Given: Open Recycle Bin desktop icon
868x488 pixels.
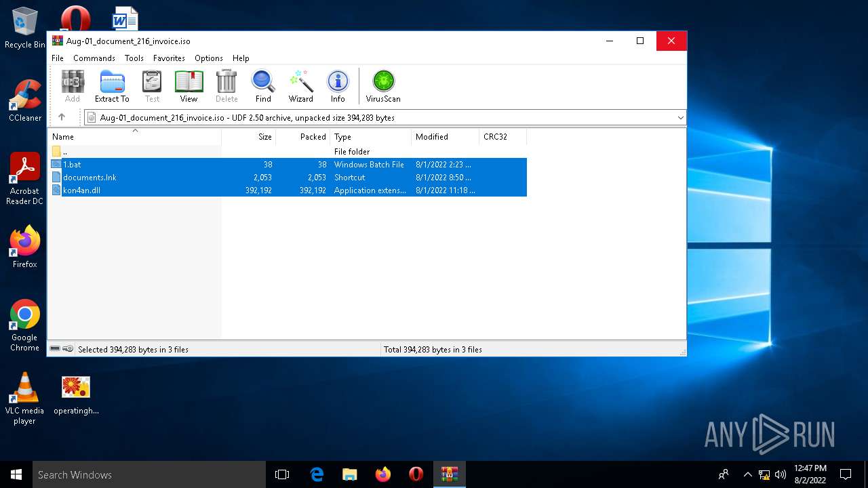Looking at the screenshot, I should 25,28.
